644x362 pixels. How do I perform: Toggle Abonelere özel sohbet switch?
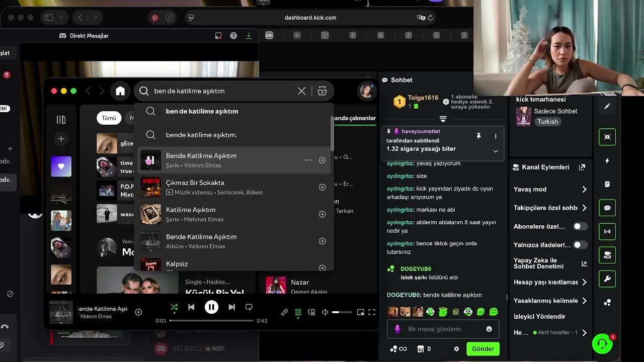(580, 226)
